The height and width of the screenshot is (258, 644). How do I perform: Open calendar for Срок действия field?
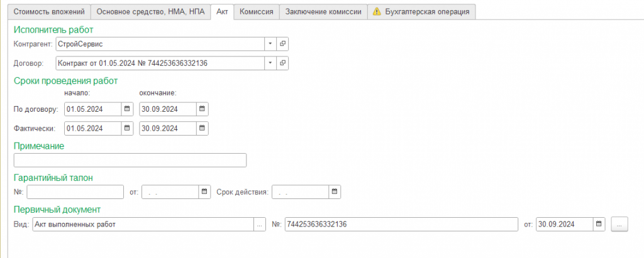point(335,191)
